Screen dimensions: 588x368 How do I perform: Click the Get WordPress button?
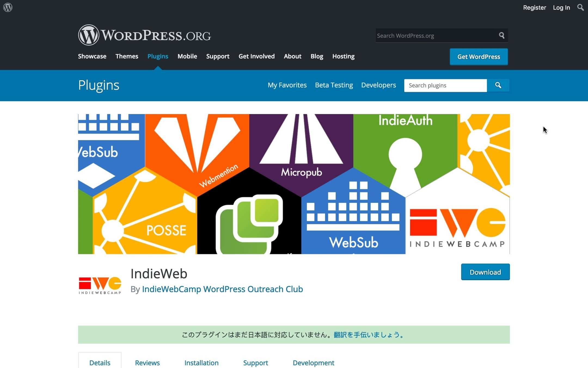(478, 57)
